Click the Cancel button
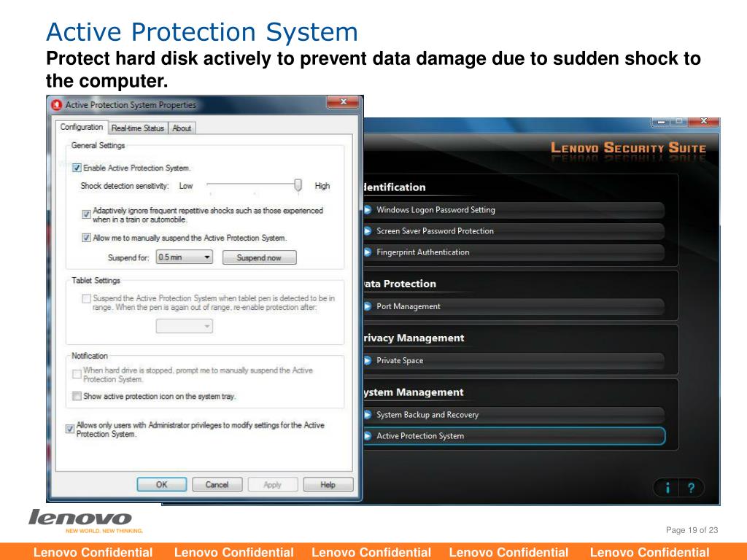Image resolution: width=747 pixels, height=560 pixels. 217,484
